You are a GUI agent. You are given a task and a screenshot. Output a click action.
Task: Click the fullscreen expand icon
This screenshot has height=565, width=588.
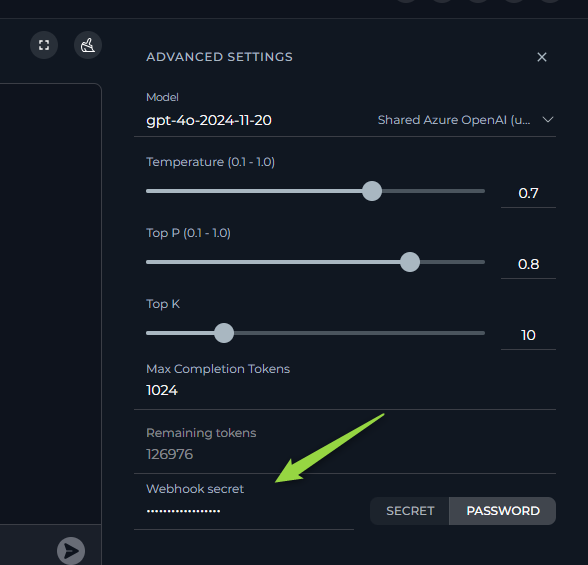click(44, 45)
